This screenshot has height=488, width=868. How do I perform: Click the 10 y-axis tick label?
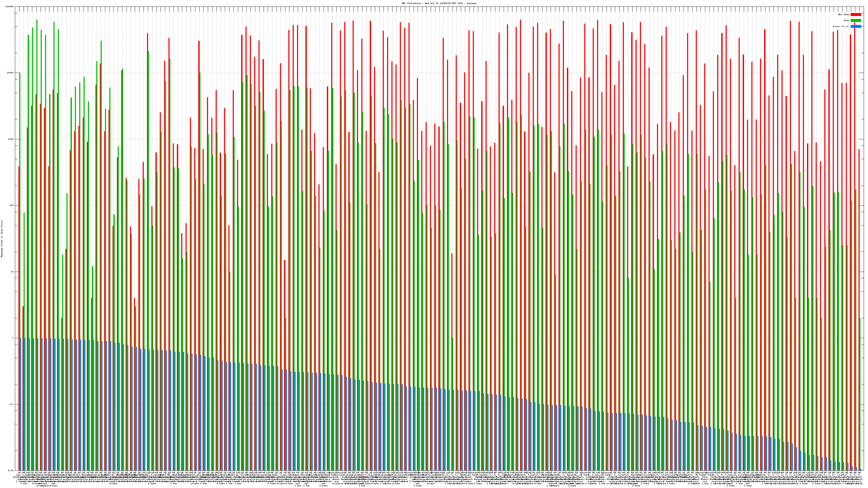click(12, 272)
